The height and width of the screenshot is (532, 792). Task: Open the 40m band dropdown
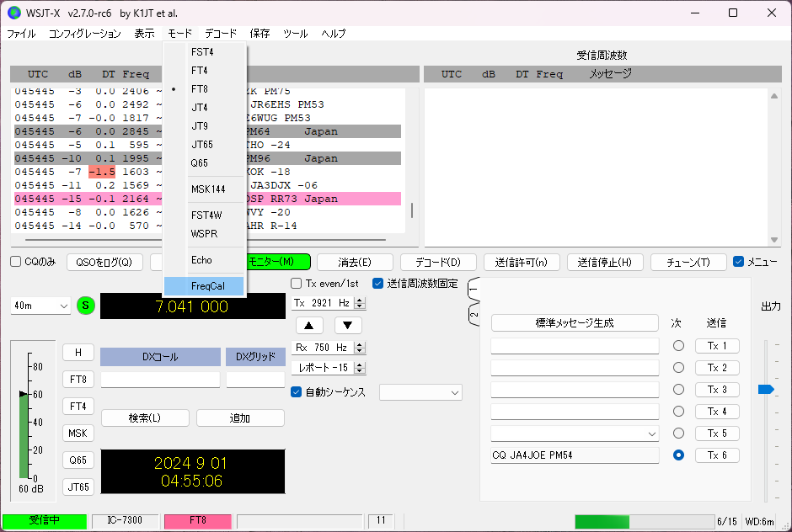pos(40,306)
